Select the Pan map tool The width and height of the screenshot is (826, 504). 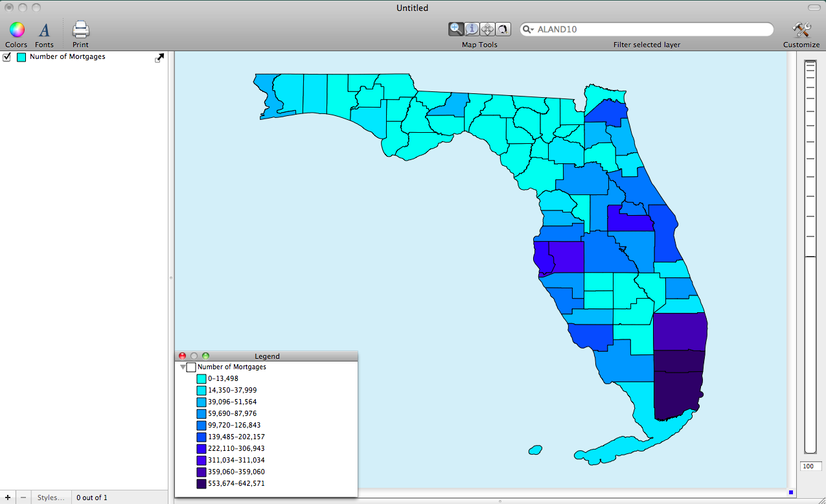(487, 29)
